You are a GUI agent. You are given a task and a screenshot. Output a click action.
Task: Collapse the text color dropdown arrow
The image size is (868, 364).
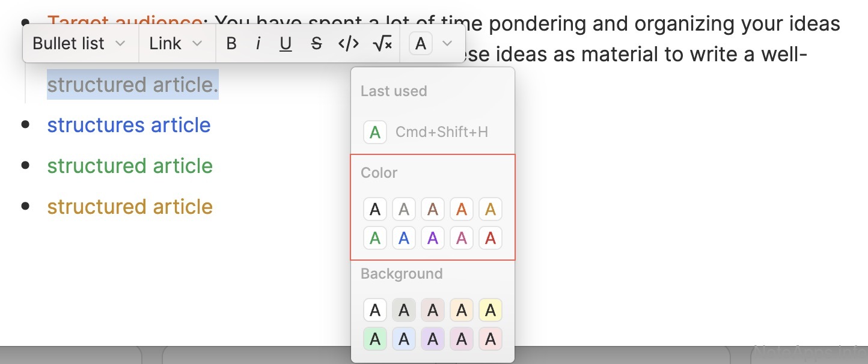tap(447, 44)
